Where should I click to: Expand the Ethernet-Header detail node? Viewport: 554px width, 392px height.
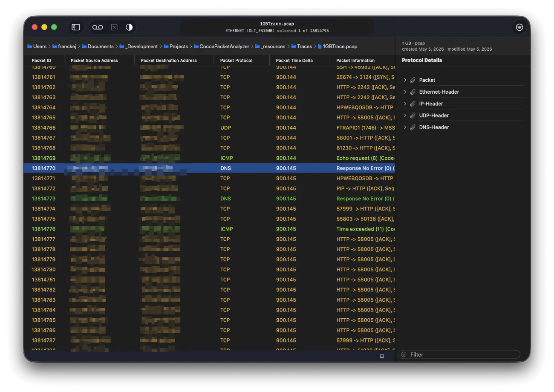(405, 92)
